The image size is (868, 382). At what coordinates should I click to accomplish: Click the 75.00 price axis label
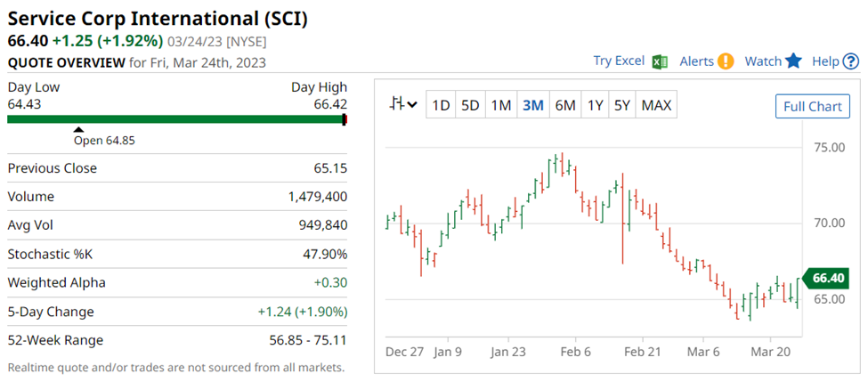point(829,148)
